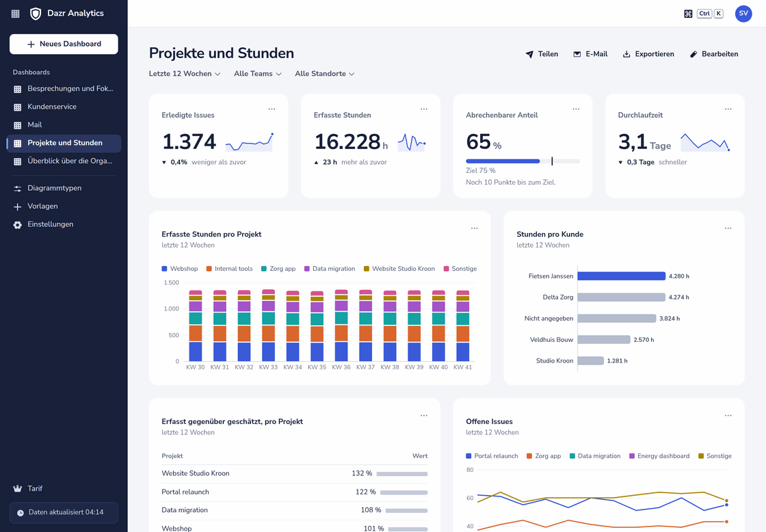Open Überblick über die Orga... dashboard

pyautogui.click(x=64, y=161)
